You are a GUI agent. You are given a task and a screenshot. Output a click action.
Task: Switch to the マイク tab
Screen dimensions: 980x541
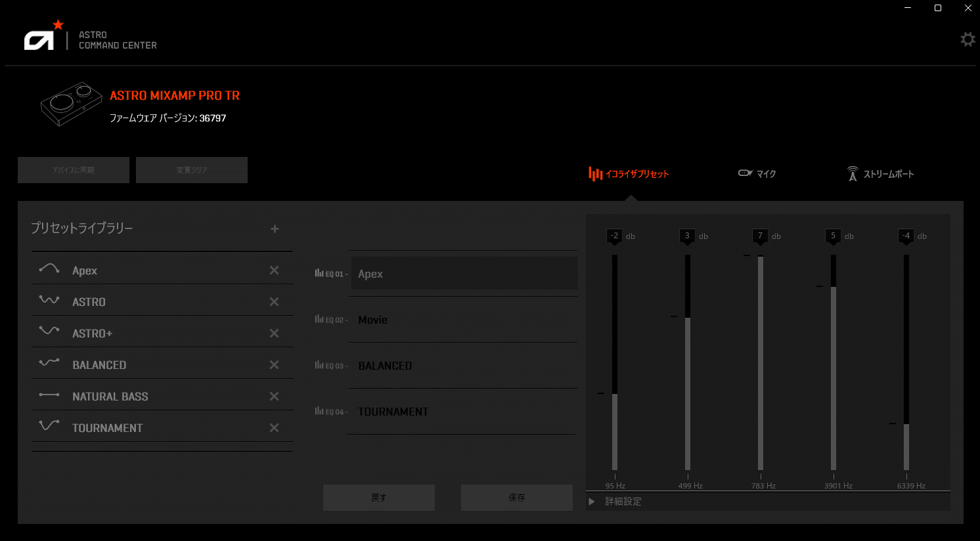[757, 174]
